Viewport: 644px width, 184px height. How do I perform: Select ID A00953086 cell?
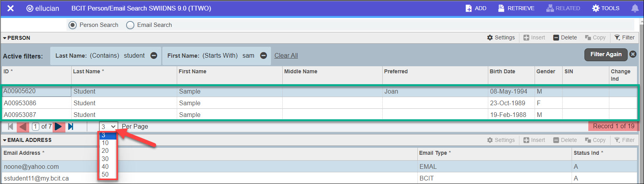pos(36,103)
